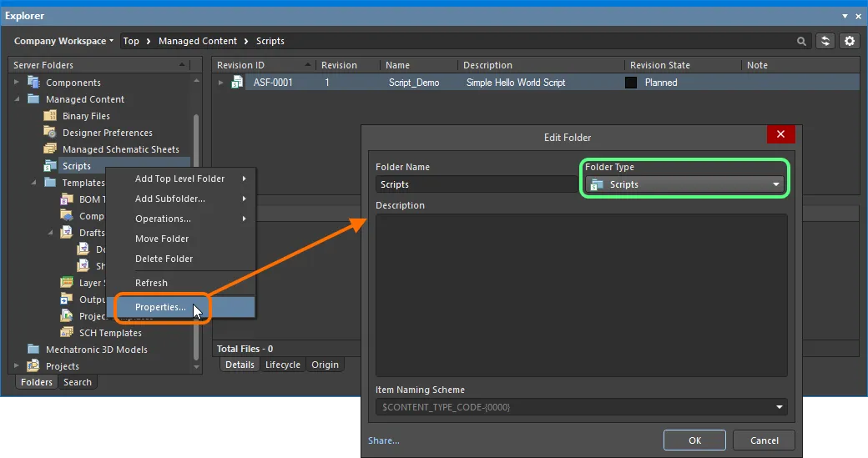Open the Origin tab
Image resolution: width=868 pixels, height=458 pixels.
point(325,365)
